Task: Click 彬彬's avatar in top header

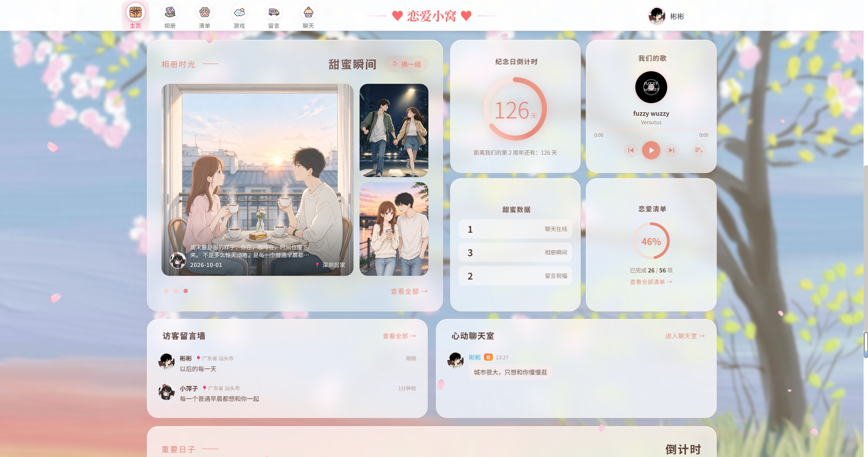Action: (x=657, y=16)
